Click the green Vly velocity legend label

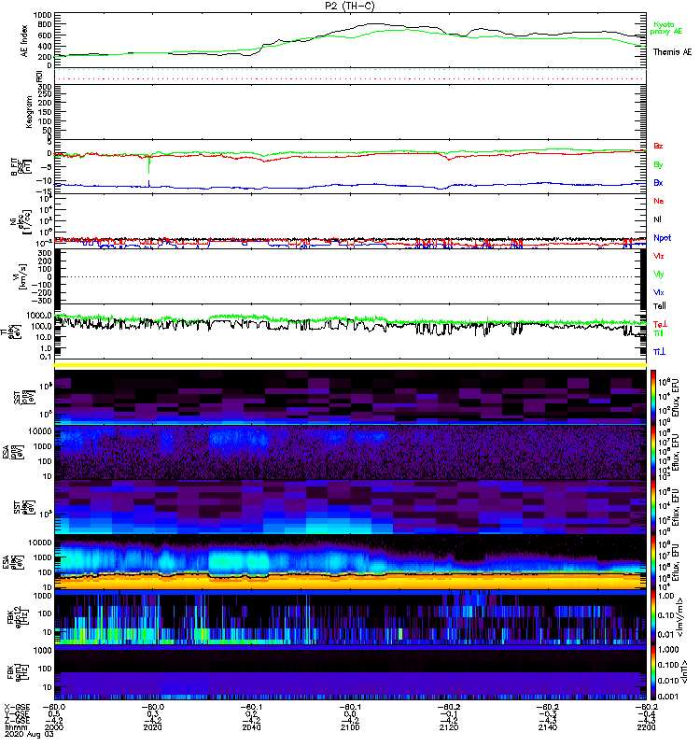point(658,275)
